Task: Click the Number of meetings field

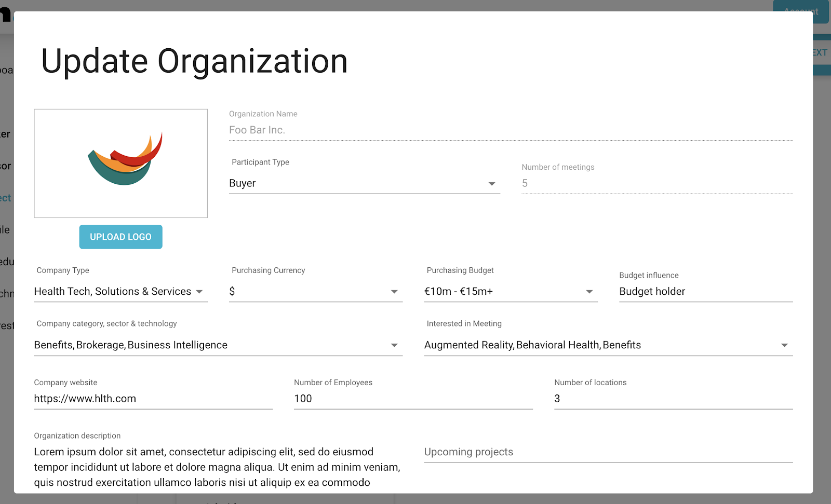Action: [657, 183]
